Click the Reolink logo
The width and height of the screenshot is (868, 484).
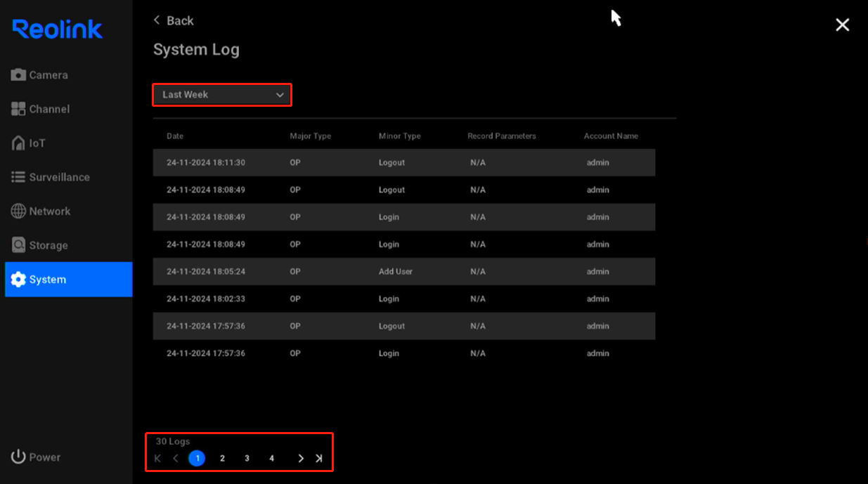pos(57,29)
